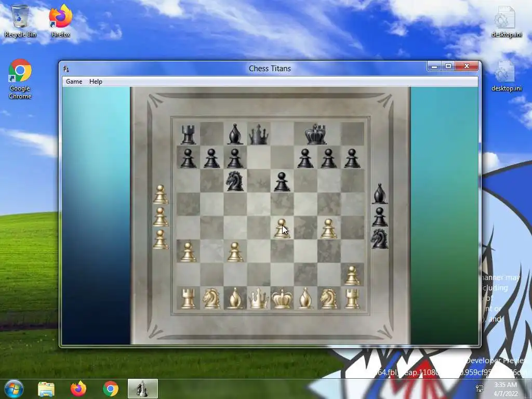The width and height of the screenshot is (532, 399).
Task: Click the empty g2 square in front of the g1 knight
Action: point(329,274)
